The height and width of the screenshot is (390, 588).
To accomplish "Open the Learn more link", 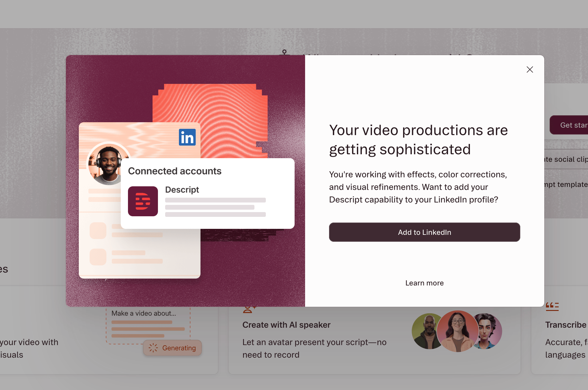I will tap(424, 283).
